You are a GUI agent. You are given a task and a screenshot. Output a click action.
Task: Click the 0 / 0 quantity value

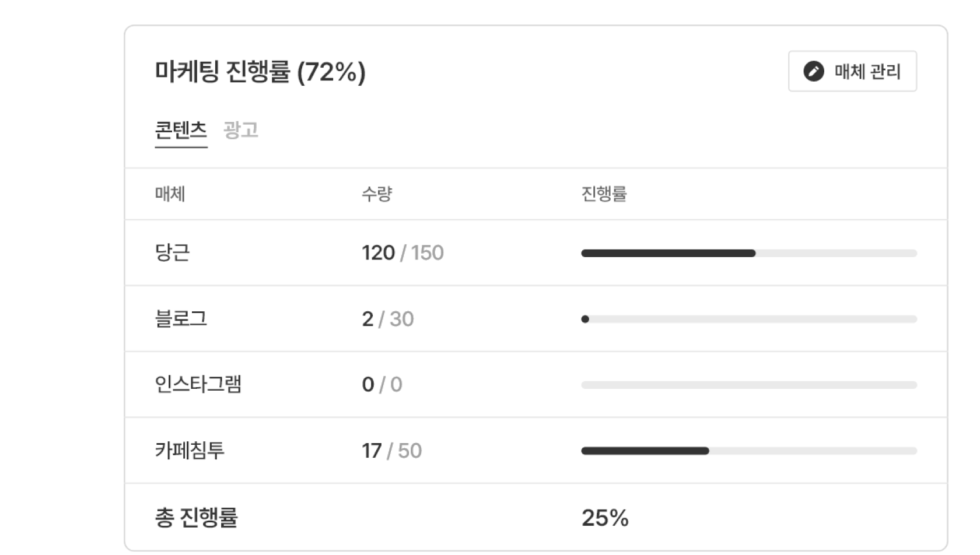(382, 385)
